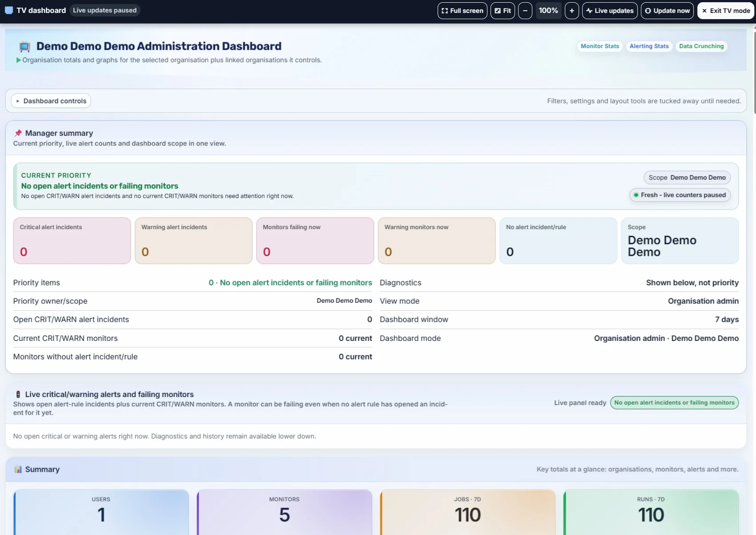Screen dimensions: 756x535
Task: Click the 7 days dashboard window value
Action: 727,320
